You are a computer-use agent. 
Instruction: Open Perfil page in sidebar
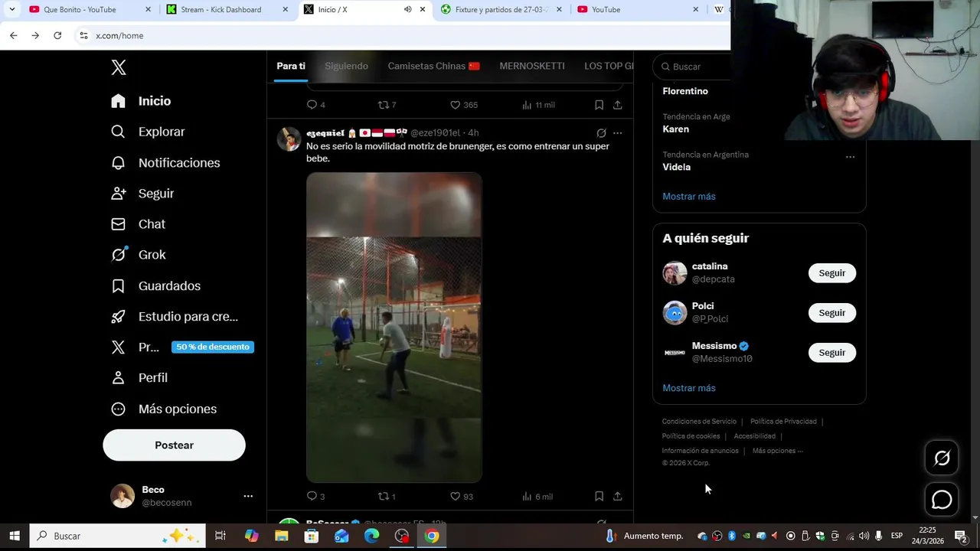[139, 377]
